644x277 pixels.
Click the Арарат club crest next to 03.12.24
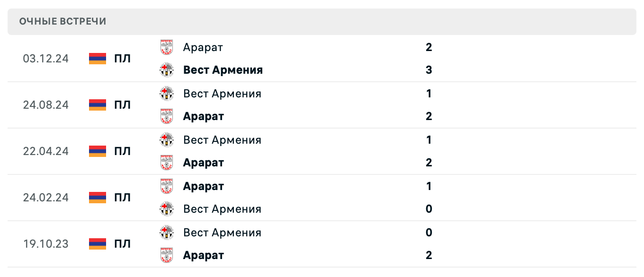click(167, 47)
